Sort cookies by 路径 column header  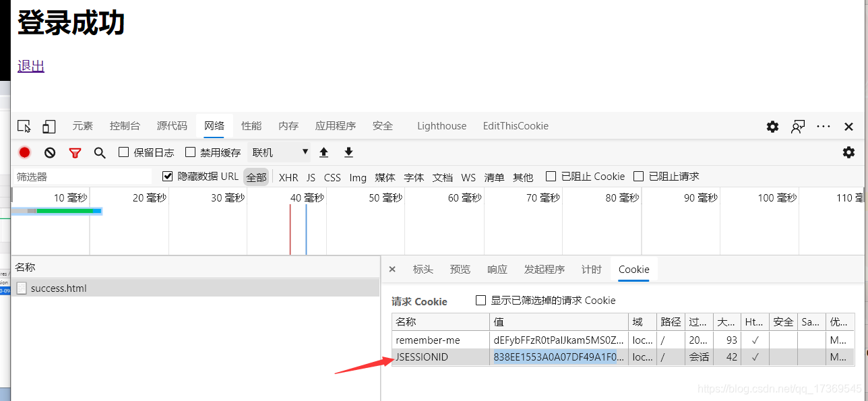(x=671, y=322)
